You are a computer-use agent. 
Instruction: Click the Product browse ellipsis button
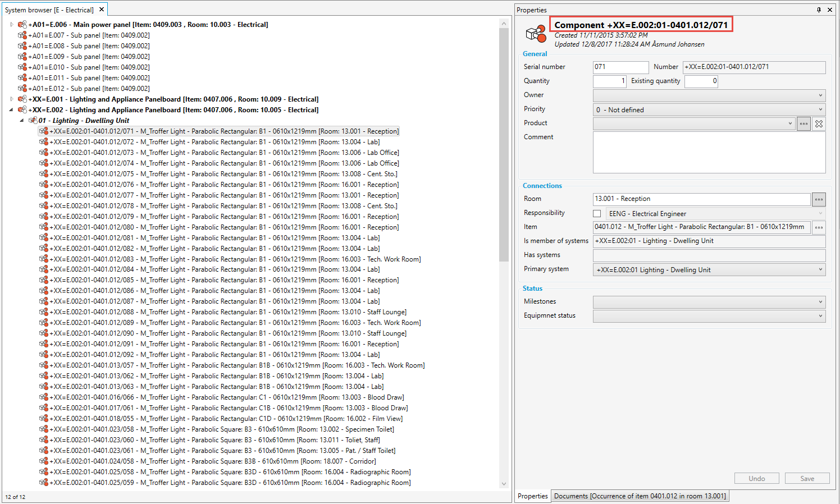(x=804, y=123)
